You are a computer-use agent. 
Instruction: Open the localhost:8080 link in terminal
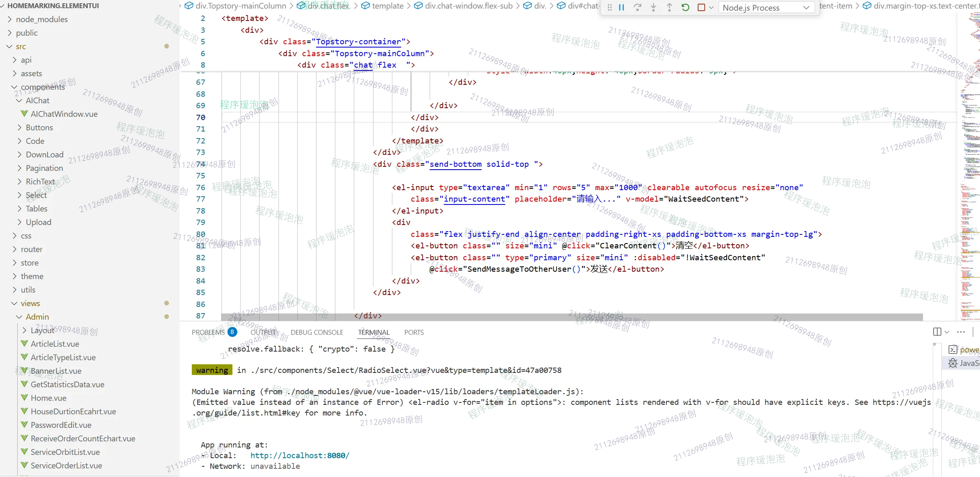coord(300,455)
